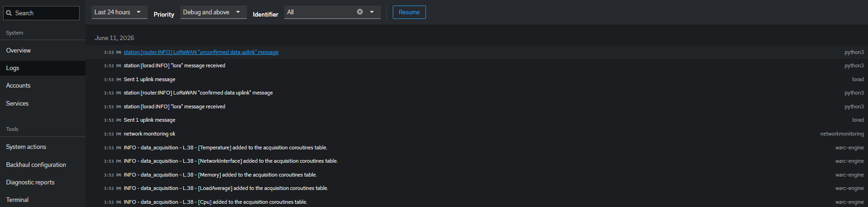
Task: Select the LoRaWAN "confirmed data uplink" log entry
Action: 477,93
